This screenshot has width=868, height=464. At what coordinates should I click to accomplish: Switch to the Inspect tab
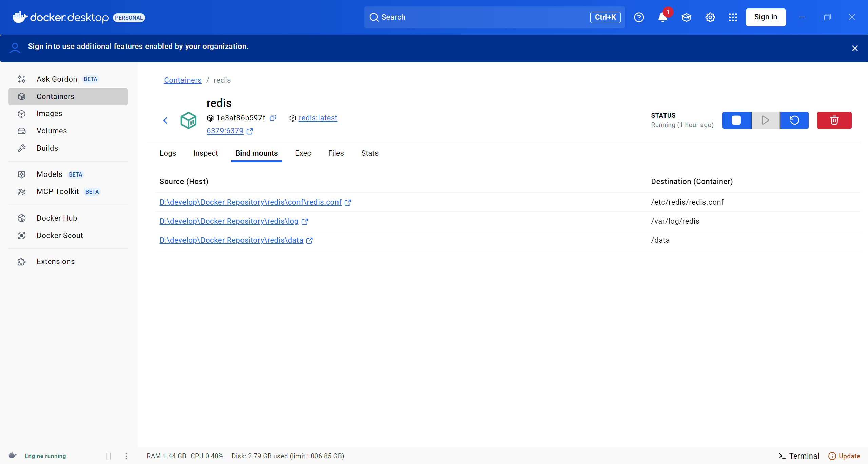[206, 153]
